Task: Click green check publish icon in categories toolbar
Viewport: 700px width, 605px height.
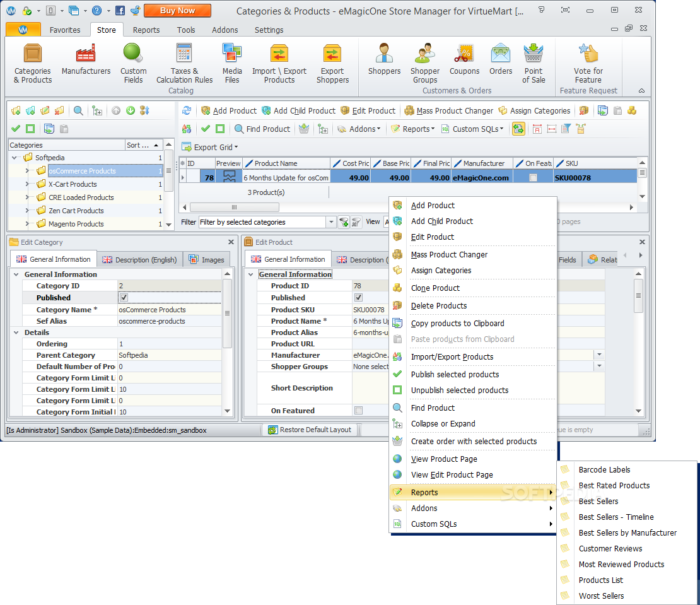Action: [x=16, y=129]
